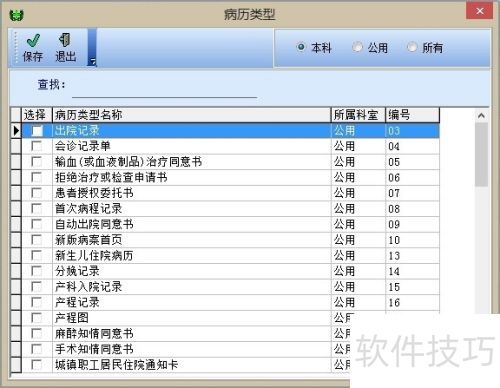Image resolution: width=500 pixels, height=388 pixels.
Task: Select the row named 会诊记录单
Action: pos(231,146)
